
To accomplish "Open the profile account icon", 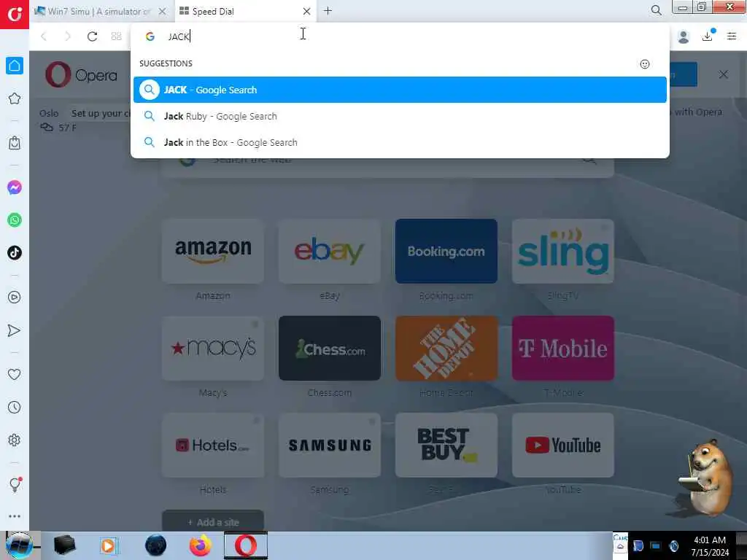I will pyautogui.click(x=683, y=36).
